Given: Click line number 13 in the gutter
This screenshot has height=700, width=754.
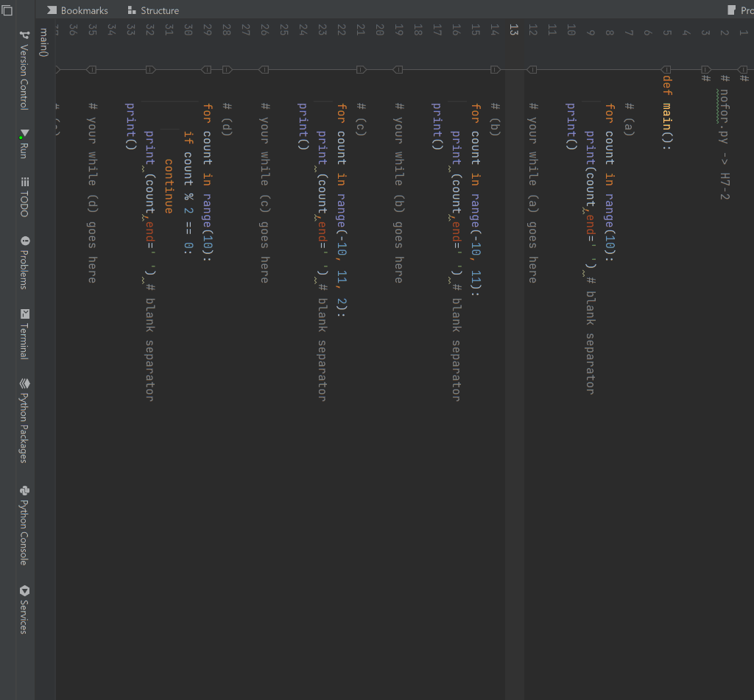Looking at the screenshot, I should click(x=513, y=29).
